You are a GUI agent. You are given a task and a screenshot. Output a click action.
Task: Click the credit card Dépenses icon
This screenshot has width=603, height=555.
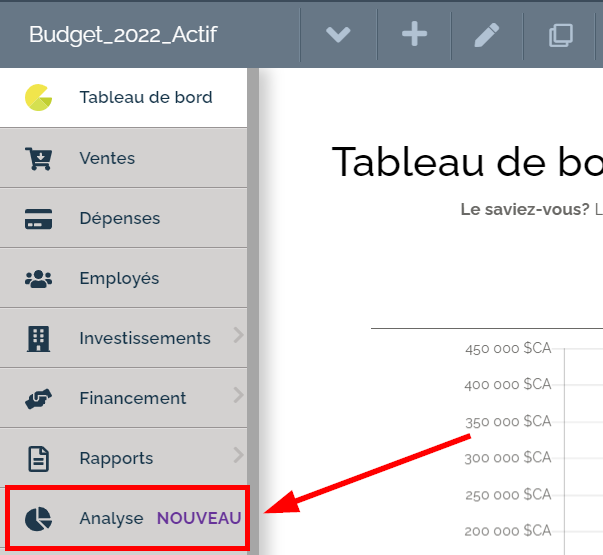(38, 219)
